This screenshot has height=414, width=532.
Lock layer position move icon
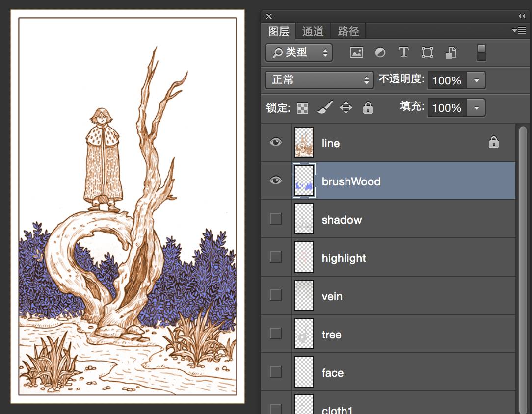tap(346, 107)
